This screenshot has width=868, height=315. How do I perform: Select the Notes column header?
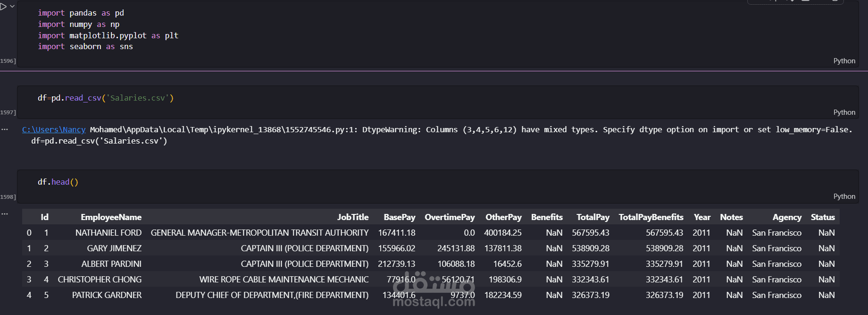(x=731, y=217)
